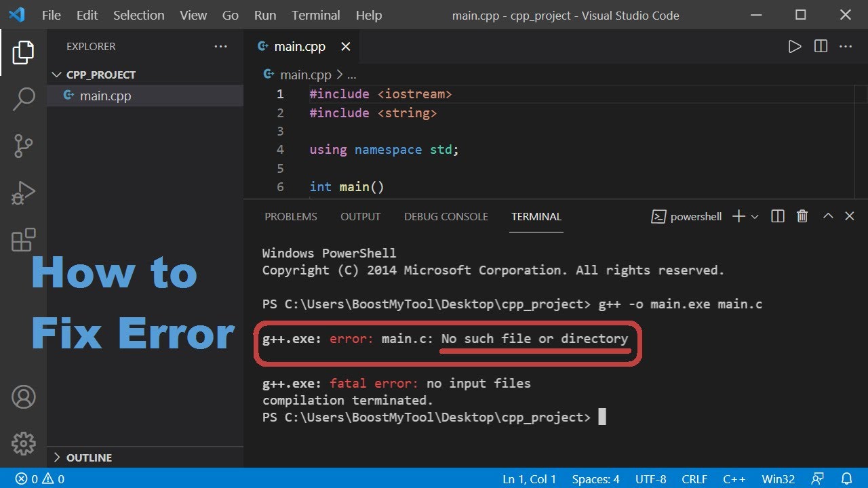Open the launch profile dropdown arrow
Screen dimensions: 868x488
755,217
